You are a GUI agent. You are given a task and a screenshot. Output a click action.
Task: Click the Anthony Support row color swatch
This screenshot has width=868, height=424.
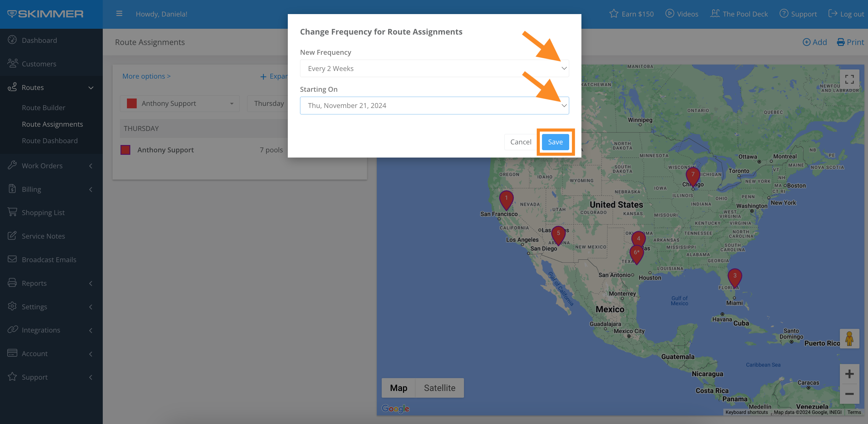pos(125,150)
